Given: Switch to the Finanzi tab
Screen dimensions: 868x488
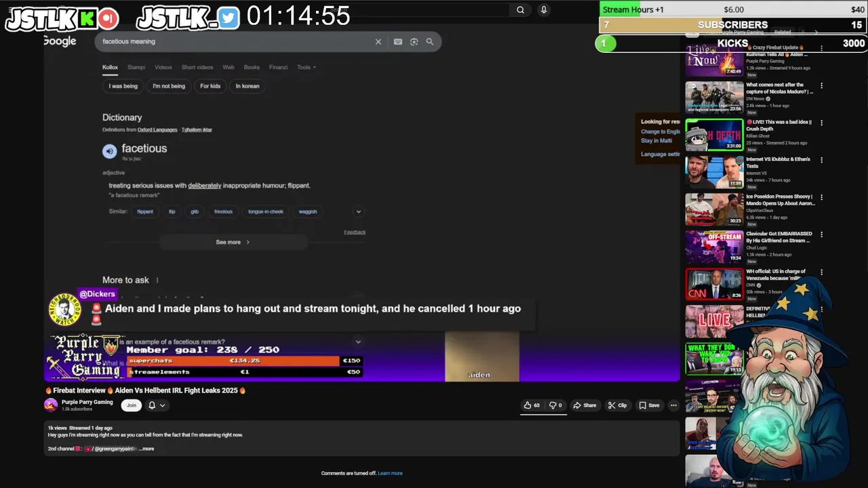Looking at the screenshot, I should 278,67.
